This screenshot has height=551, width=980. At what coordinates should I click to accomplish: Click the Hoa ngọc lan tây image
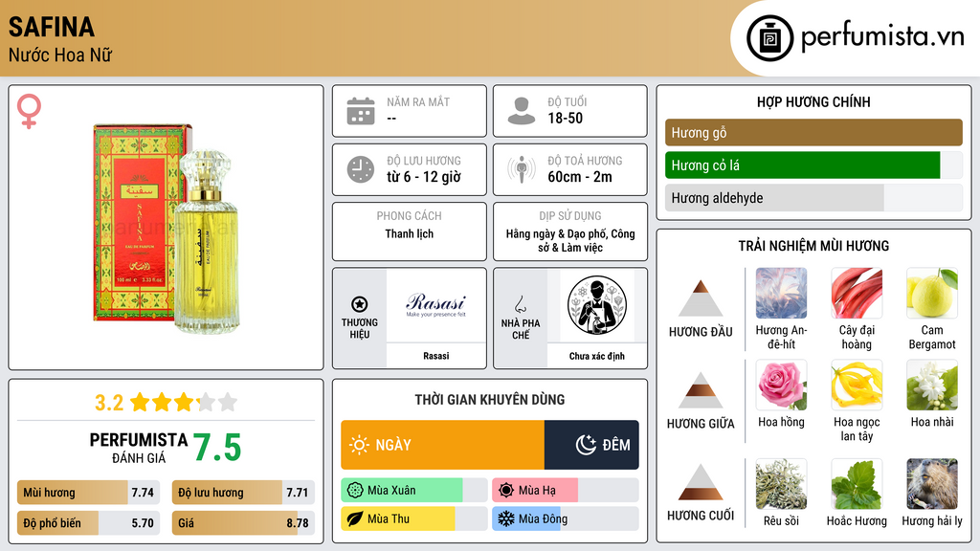pyautogui.click(x=857, y=386)
